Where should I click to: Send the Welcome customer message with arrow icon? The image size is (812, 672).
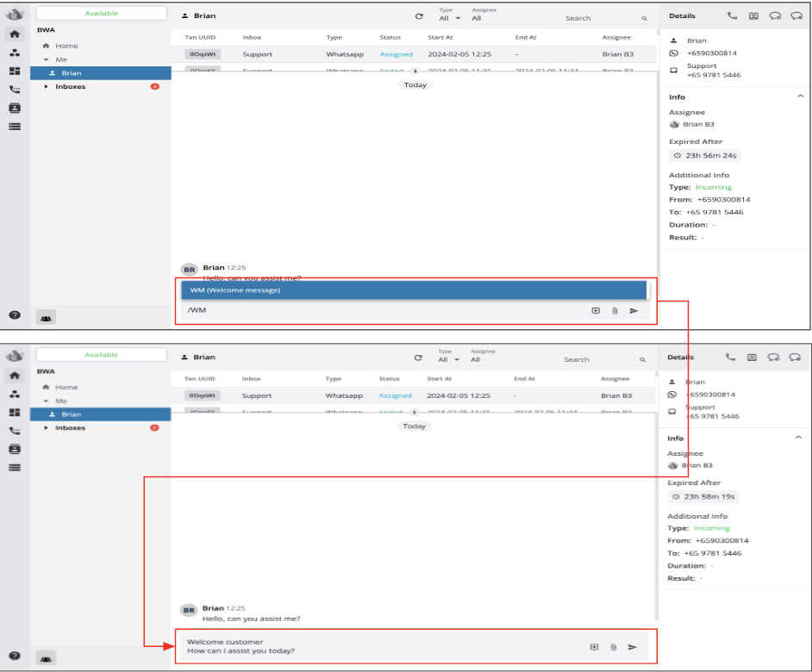pyautogui.click(x=633, y=647)
